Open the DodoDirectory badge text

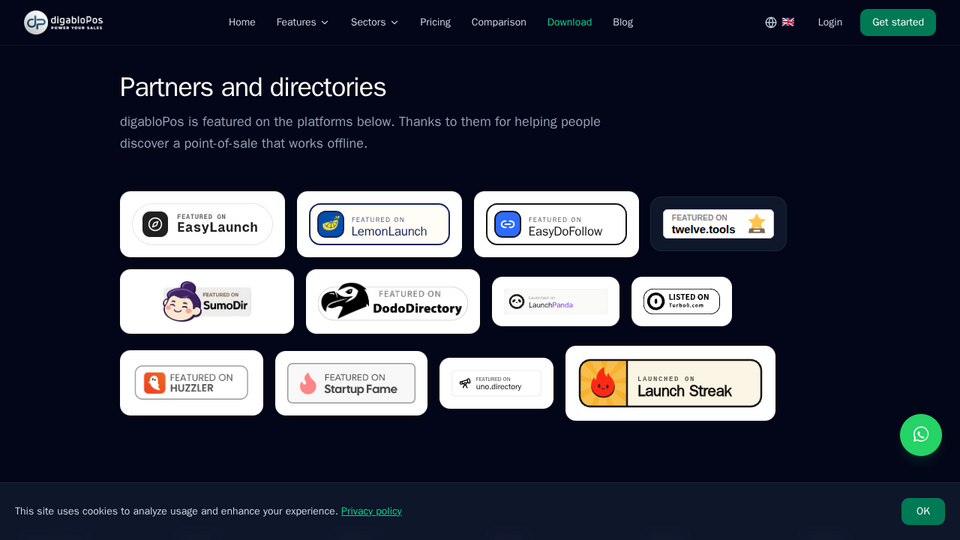pos(417,301)
